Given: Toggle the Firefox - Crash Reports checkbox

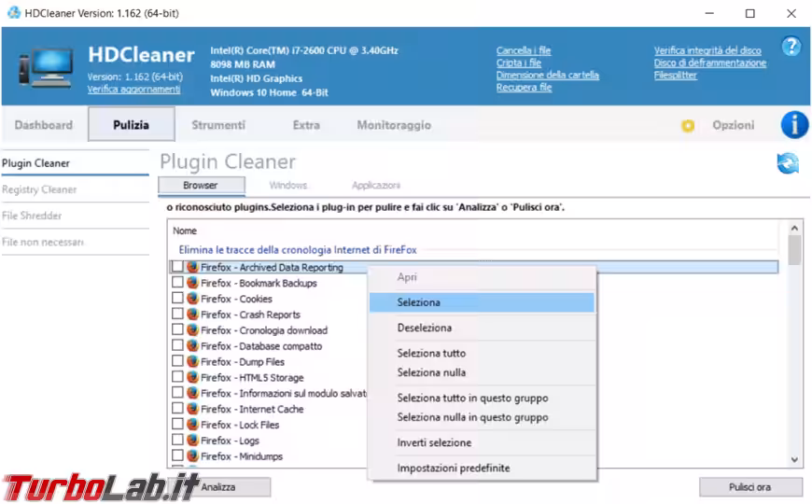Looking at the screenshot, I should click(x=177, y=314).
